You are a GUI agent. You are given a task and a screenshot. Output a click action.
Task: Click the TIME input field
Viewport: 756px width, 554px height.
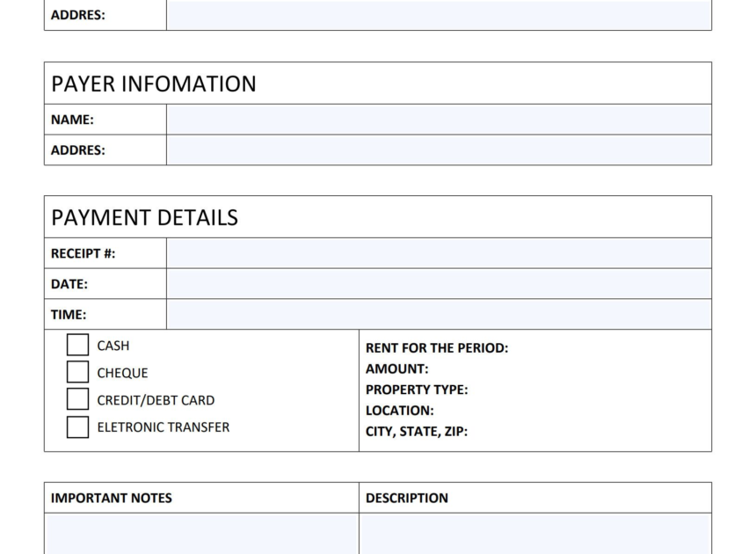tap(440, 313)
